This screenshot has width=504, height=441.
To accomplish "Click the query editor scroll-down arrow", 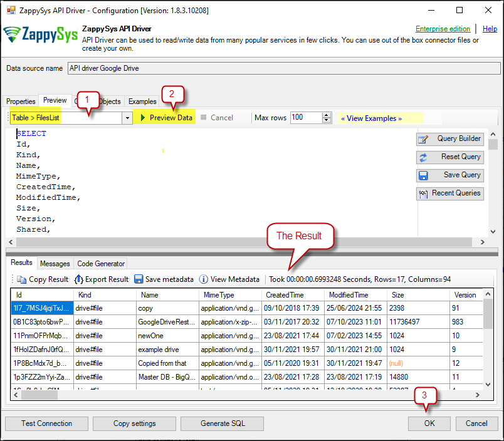I will click(493, 232).
